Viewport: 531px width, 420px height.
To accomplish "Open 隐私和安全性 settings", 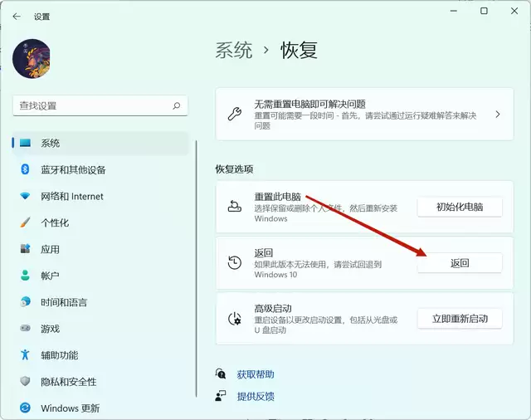I will (68, 382).
